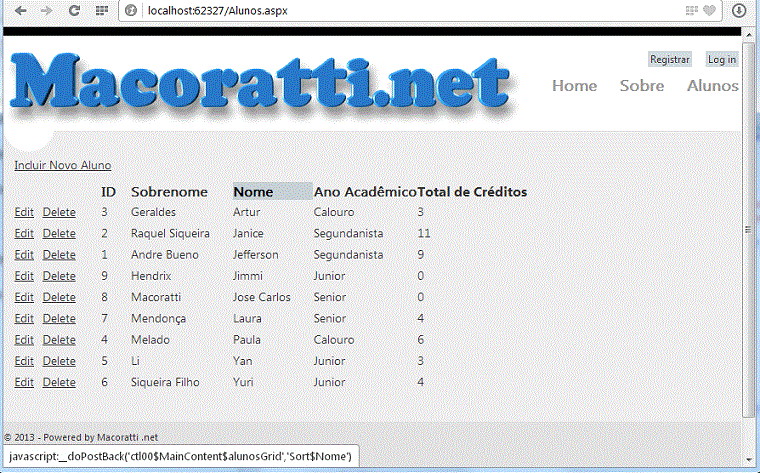Click Incluir Novo Aluno link
This screenshot has height=473, width=760.
pyautogui.click(x=63, y=165)
